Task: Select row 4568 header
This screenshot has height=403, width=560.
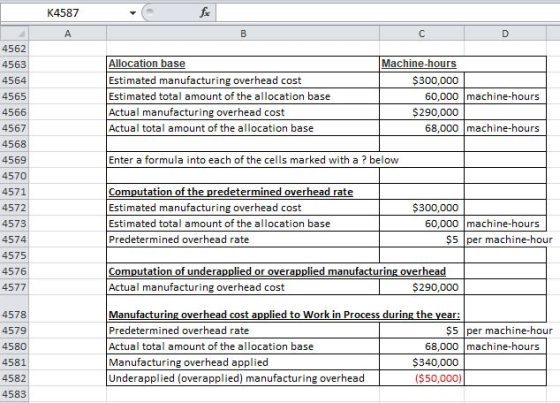Action: 14,144
